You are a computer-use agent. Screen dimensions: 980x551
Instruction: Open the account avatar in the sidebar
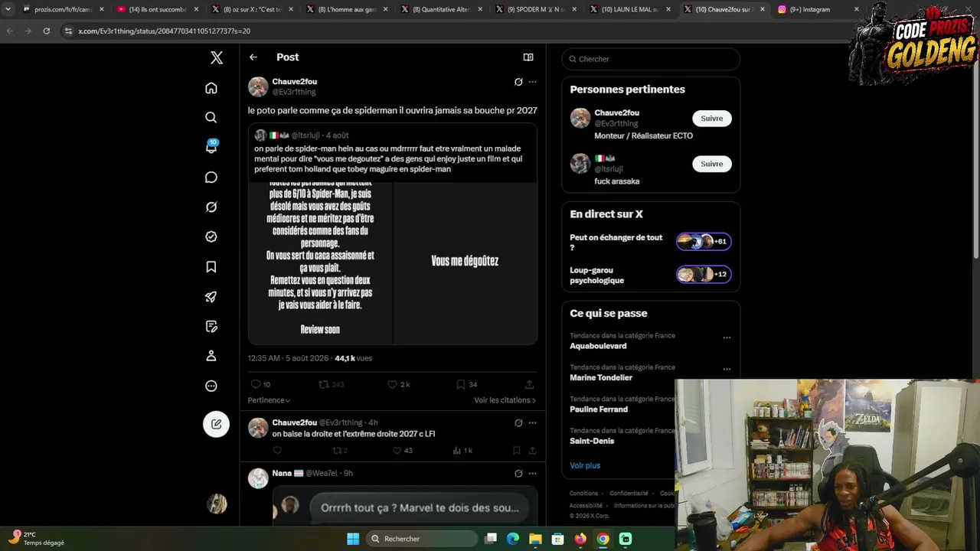217,504
